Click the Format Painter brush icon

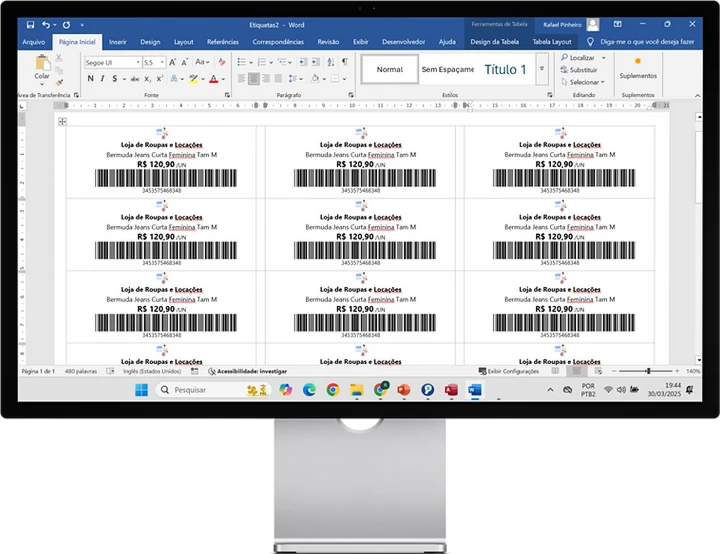pyautogui.click(x=60, y=83)
